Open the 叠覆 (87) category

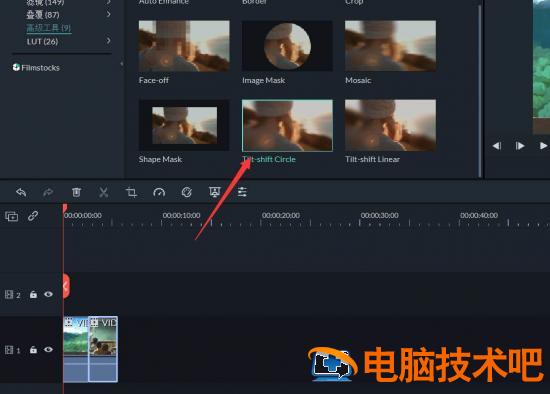43,15
